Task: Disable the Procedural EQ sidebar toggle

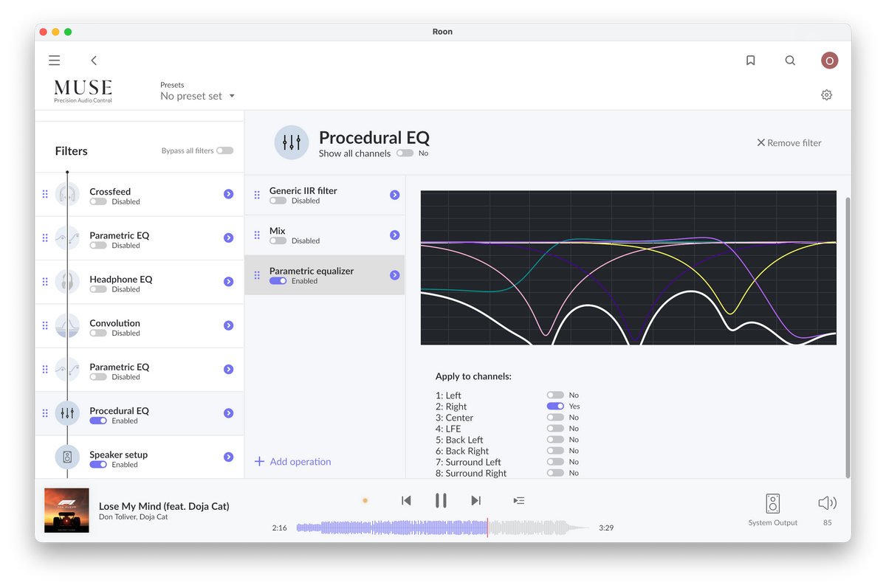Action: pos(97,421)
